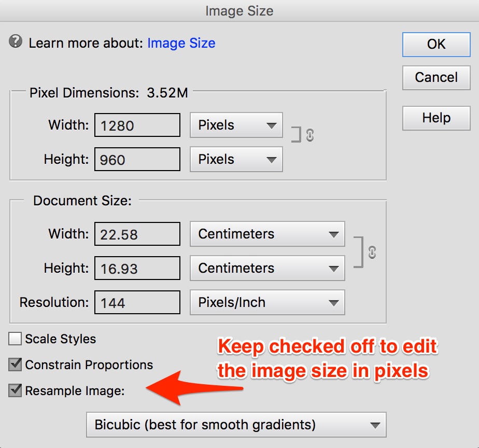Open the pixel Width units dropdown
The width and height of the screenshot is (479, 448).
236,125
